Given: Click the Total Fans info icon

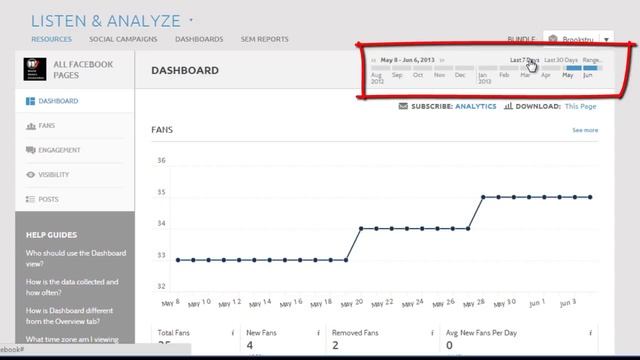Looking at the screenshot, I should [233, 333].
